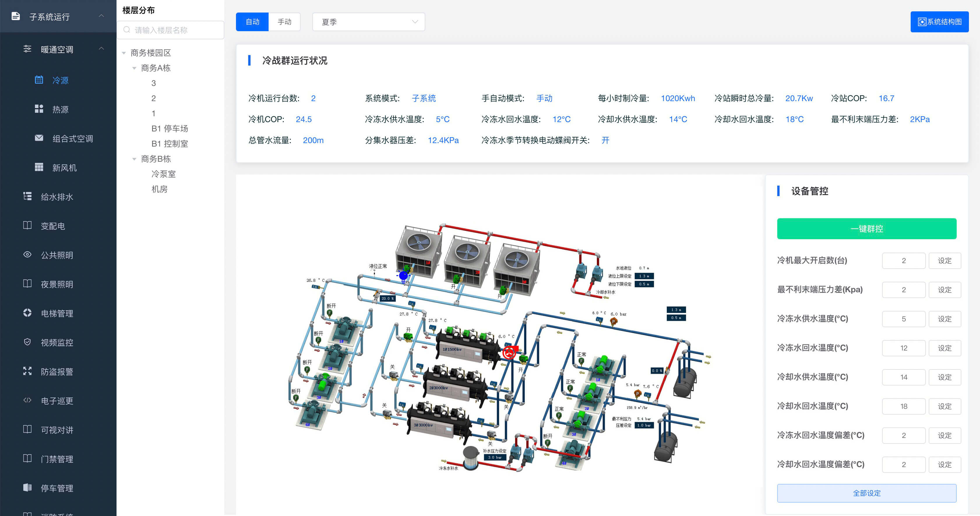The height and width of the screenshot is (516, 980).
Task: Click the 电子巡更 code-bracket icon
Action: click(27, 400)
